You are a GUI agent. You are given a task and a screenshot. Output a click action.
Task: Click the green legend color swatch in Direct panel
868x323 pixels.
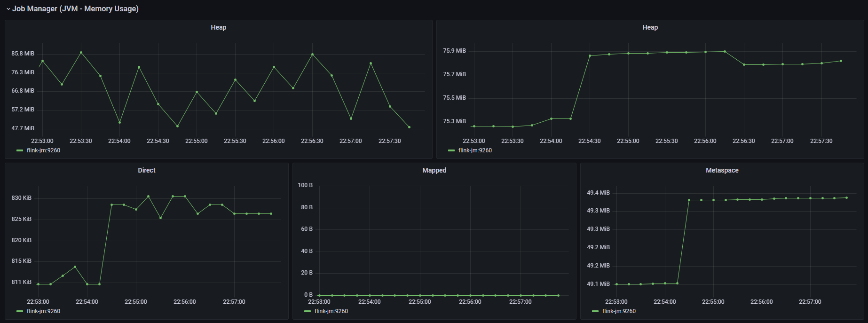tap(20, 311)
